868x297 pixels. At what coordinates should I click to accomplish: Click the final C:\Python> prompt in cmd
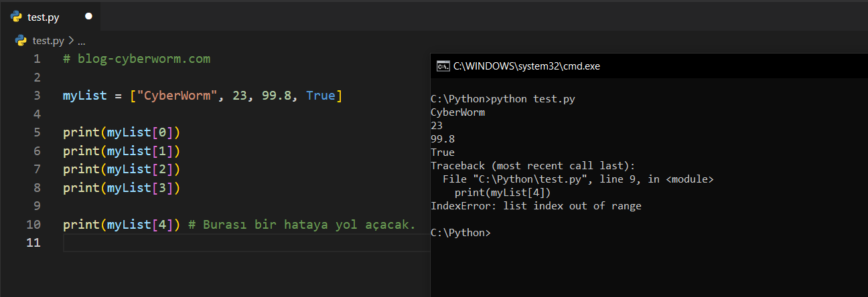pyautogui.click(x=460, y=233)
